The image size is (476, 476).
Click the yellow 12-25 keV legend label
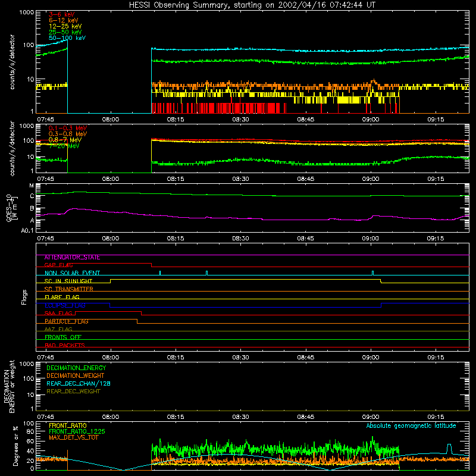(65, 26)
